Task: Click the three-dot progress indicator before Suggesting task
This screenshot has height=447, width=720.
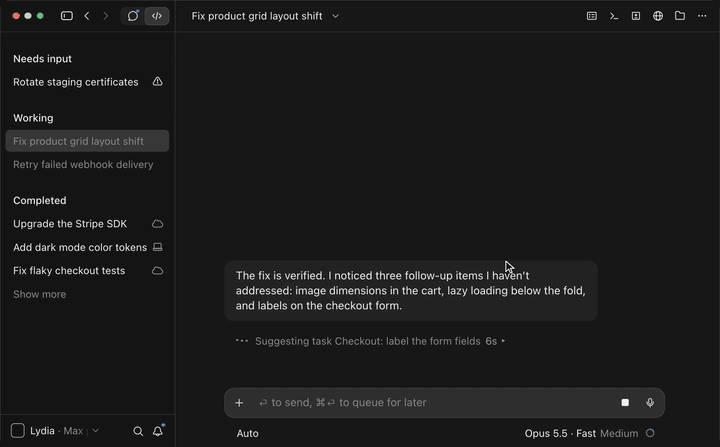Action: click(242, 341)
